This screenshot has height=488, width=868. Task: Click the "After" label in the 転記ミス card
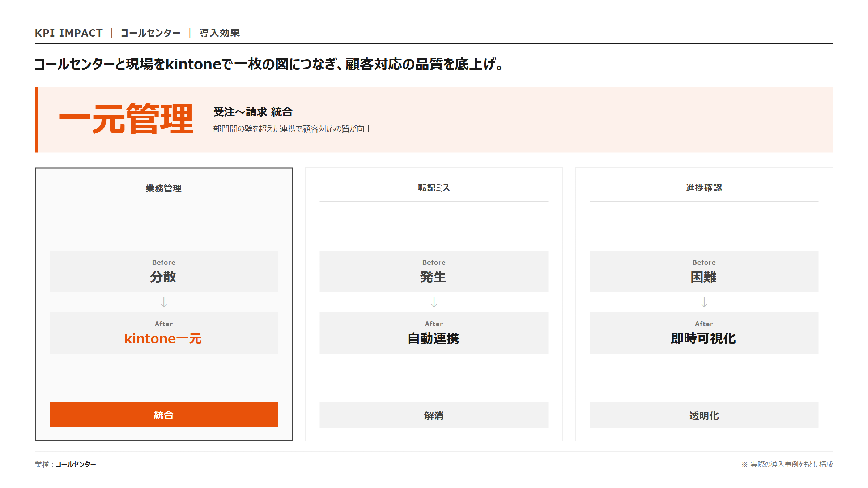coord(434,324)
